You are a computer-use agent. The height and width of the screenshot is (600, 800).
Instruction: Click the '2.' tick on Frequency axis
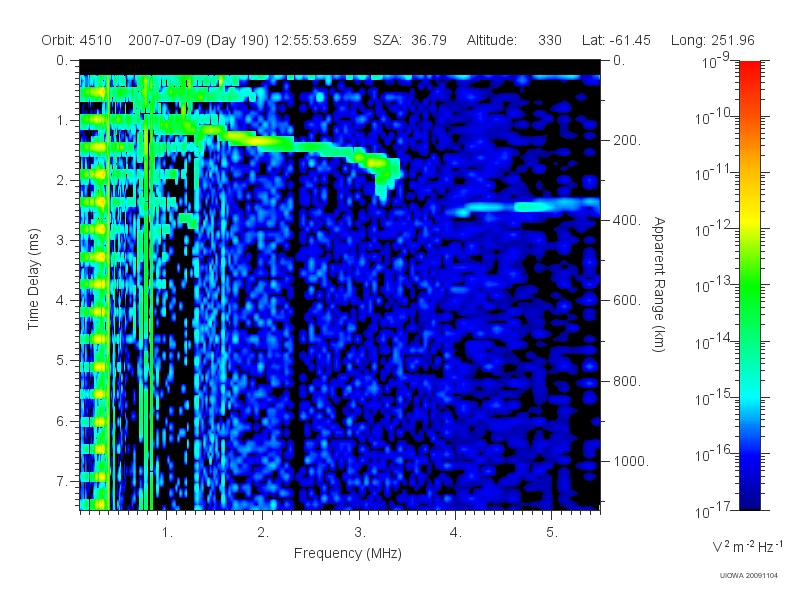(x=263, y=533)
